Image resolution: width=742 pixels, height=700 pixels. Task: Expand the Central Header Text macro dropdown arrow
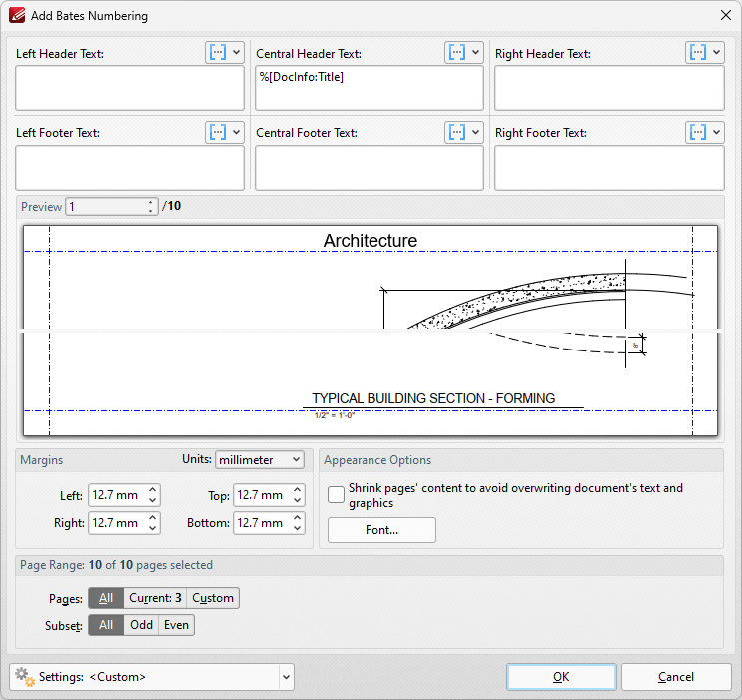pyautogui.click(x=476, y=53)
